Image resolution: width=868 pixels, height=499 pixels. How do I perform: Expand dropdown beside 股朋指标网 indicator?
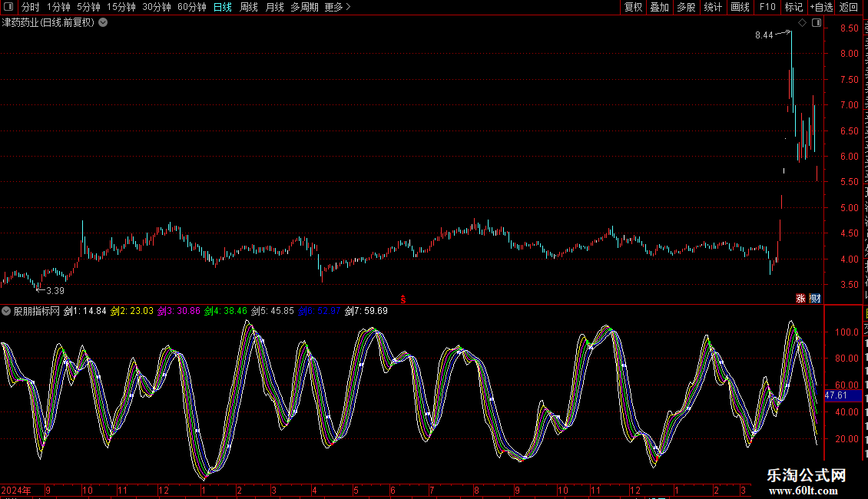(6, 311)
